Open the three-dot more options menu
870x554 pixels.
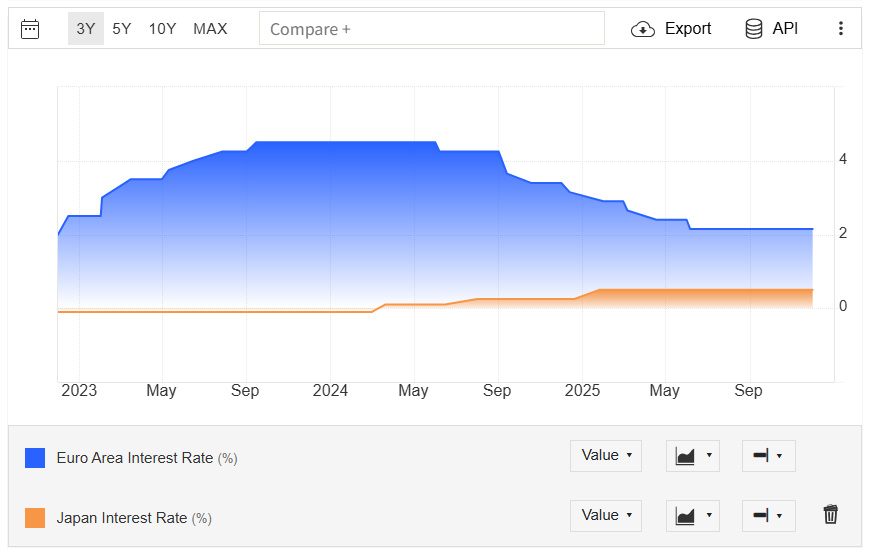click(840, 29)
